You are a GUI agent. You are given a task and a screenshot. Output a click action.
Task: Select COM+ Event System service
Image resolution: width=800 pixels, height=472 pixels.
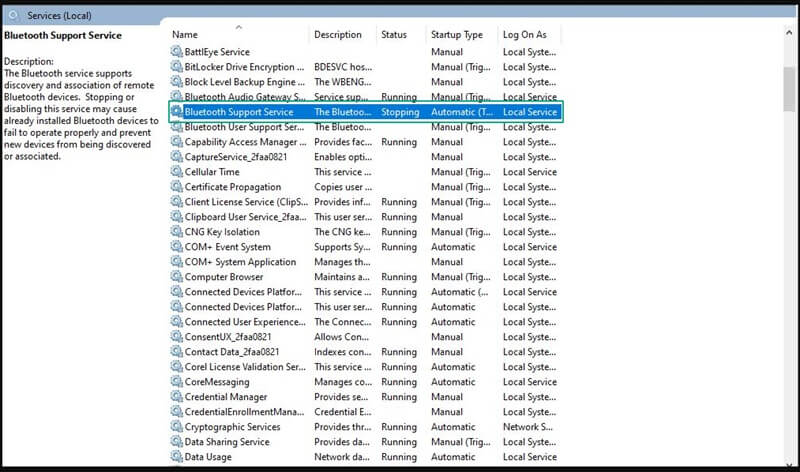(227, 247)
